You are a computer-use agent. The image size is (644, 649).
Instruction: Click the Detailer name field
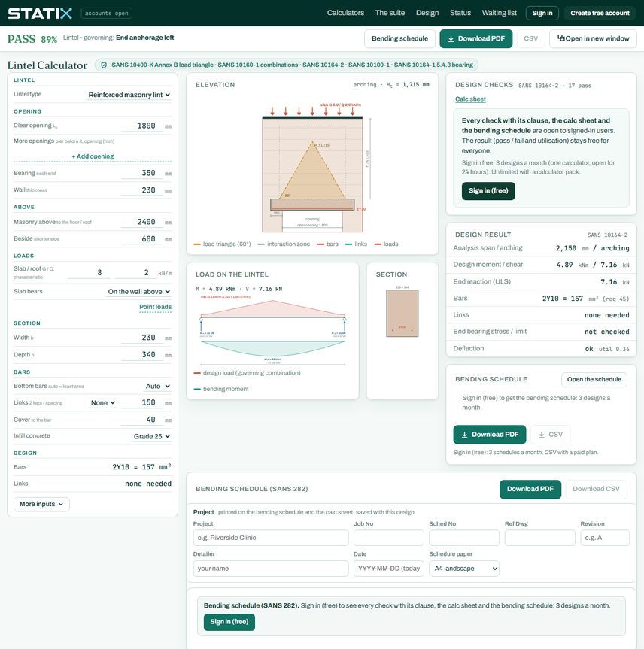tap(270, 569)
